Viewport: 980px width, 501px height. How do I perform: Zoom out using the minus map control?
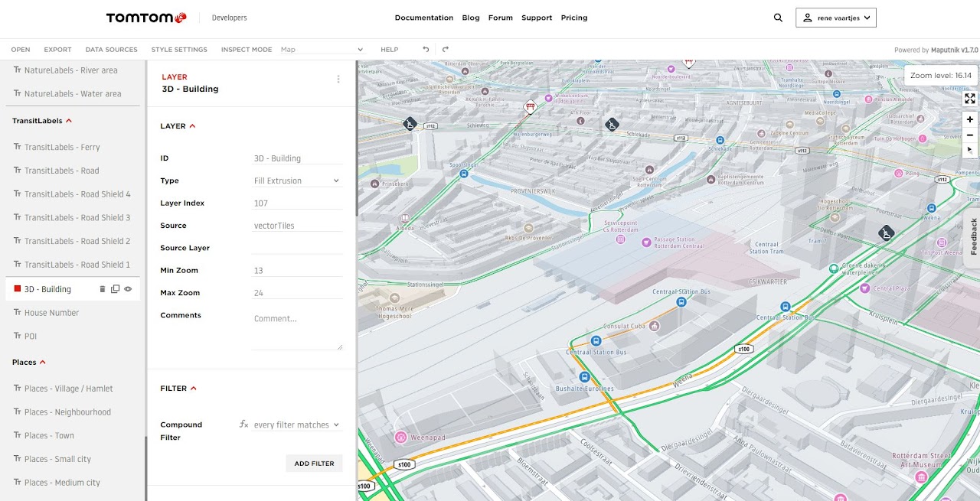coord(970,135)
